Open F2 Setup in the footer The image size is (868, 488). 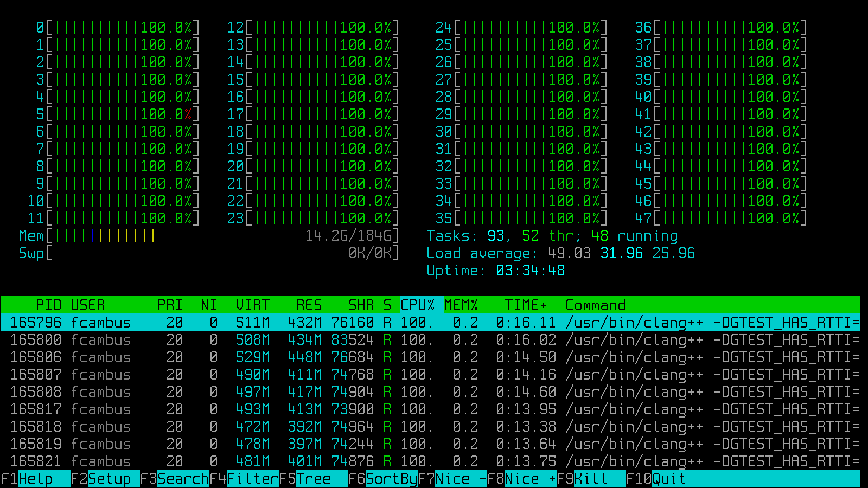[x=105, y=479]
